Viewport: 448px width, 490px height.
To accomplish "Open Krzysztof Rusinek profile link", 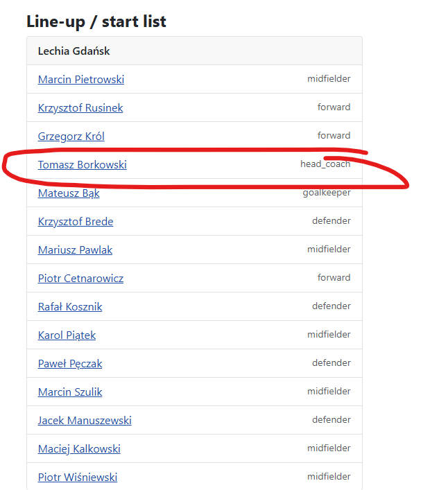I will click(x=80, y=108).
